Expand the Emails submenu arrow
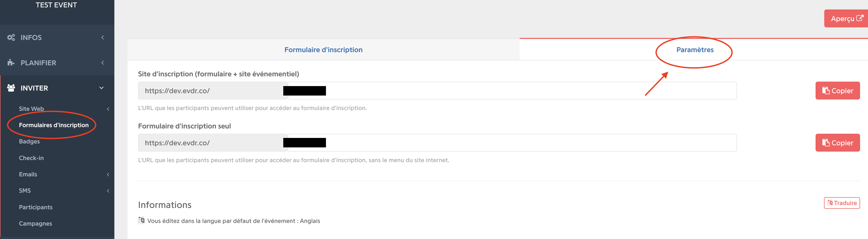Image resolution: width=868 pixels, height=239 pixels. 108,174
